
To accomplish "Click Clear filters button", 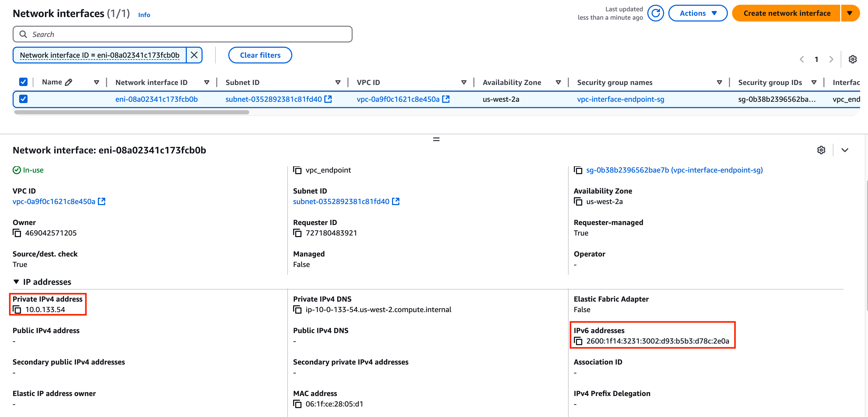I will [x=260, y=55].
